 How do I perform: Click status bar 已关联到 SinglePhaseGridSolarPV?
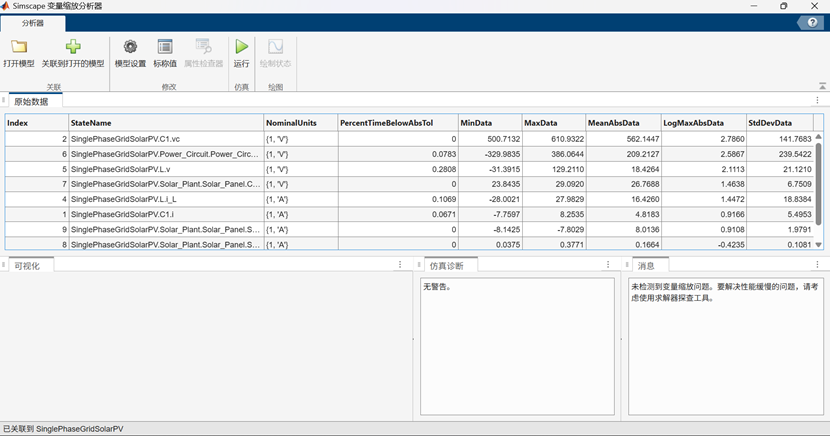pos(63,429)
